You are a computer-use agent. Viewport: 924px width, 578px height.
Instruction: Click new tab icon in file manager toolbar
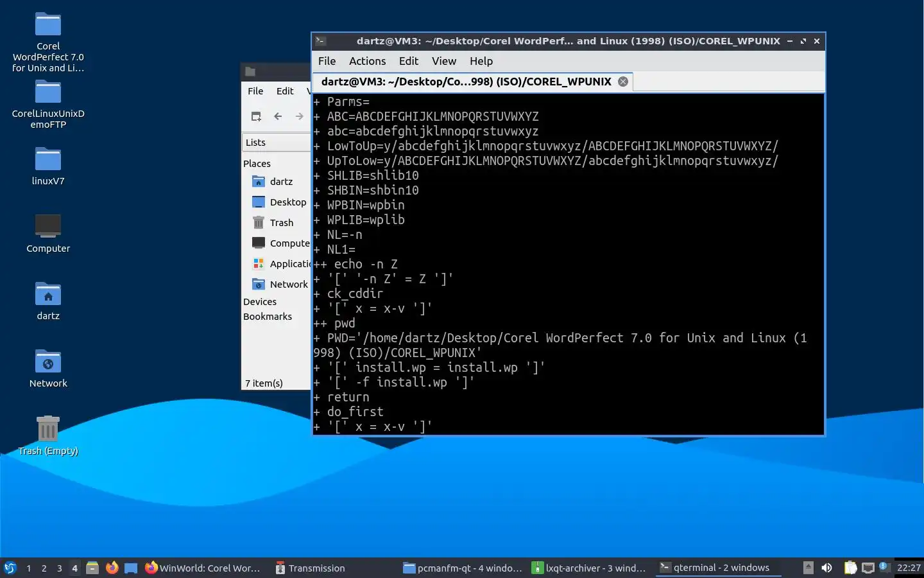click(256, 116)
